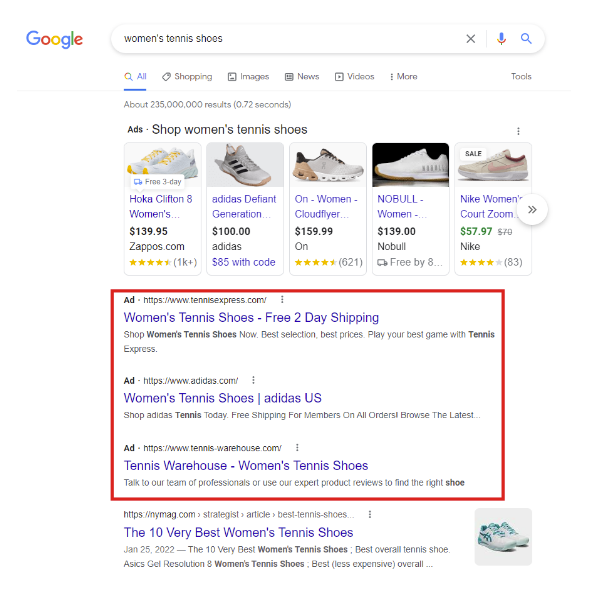Advance shopping carousel with double-chevron arrow
609x596 pixels.
[532, 210]
